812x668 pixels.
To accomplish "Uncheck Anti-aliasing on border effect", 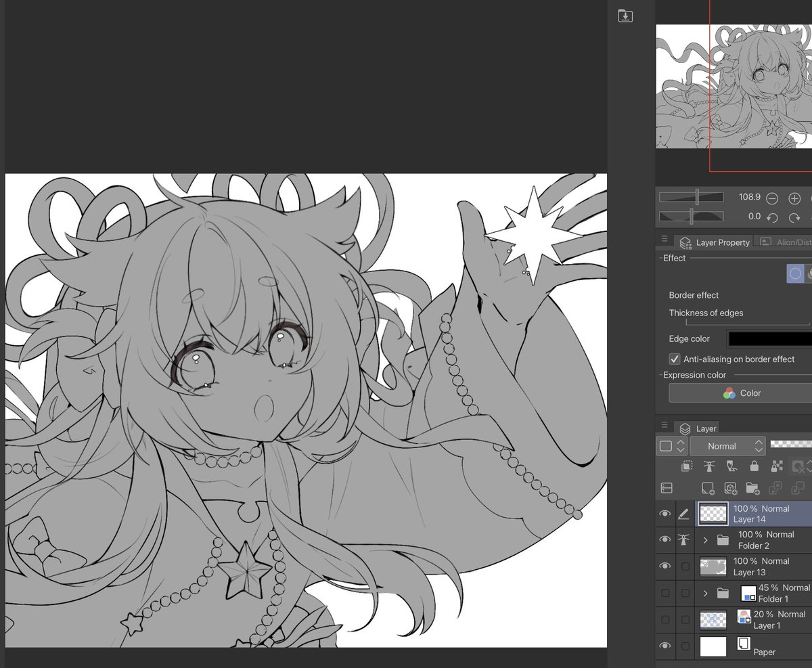I will pos(674,359).
